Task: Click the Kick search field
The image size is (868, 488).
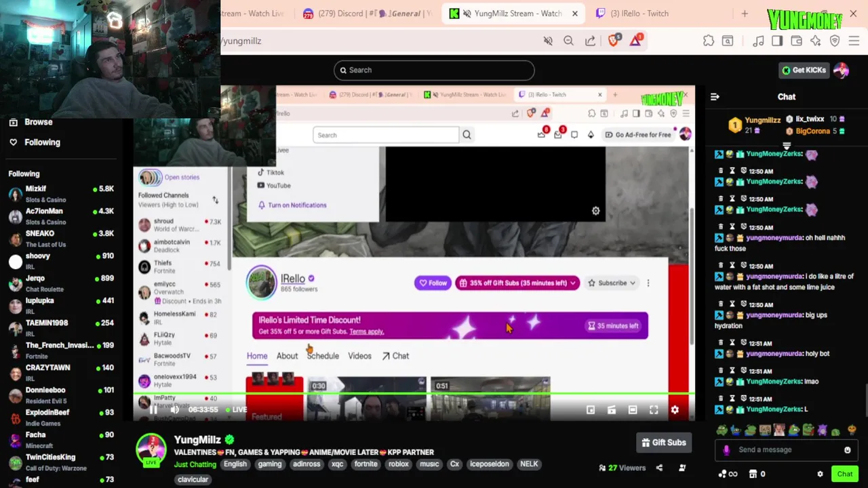Action: [434, 70]
